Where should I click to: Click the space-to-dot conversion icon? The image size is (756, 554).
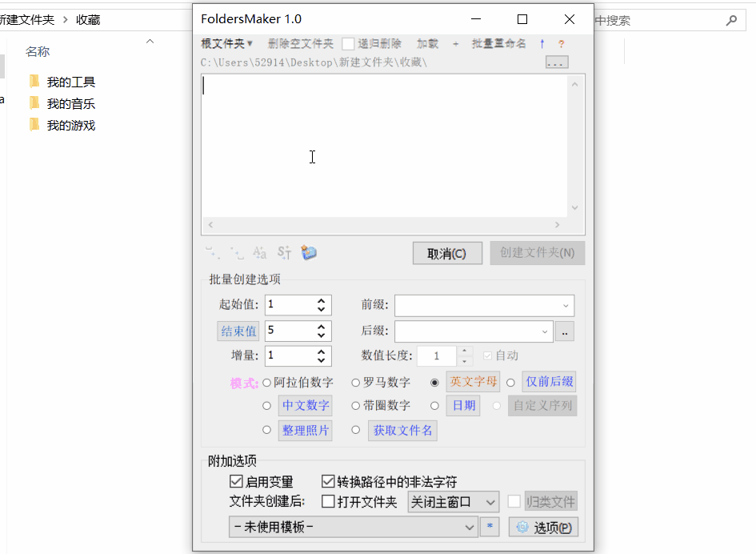(x=212, y=252)
